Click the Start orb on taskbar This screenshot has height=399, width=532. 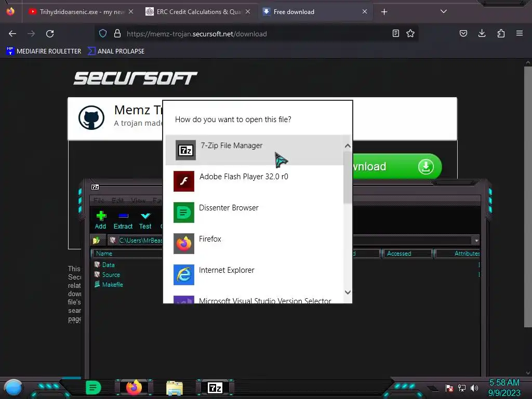(x=13, y=388)
